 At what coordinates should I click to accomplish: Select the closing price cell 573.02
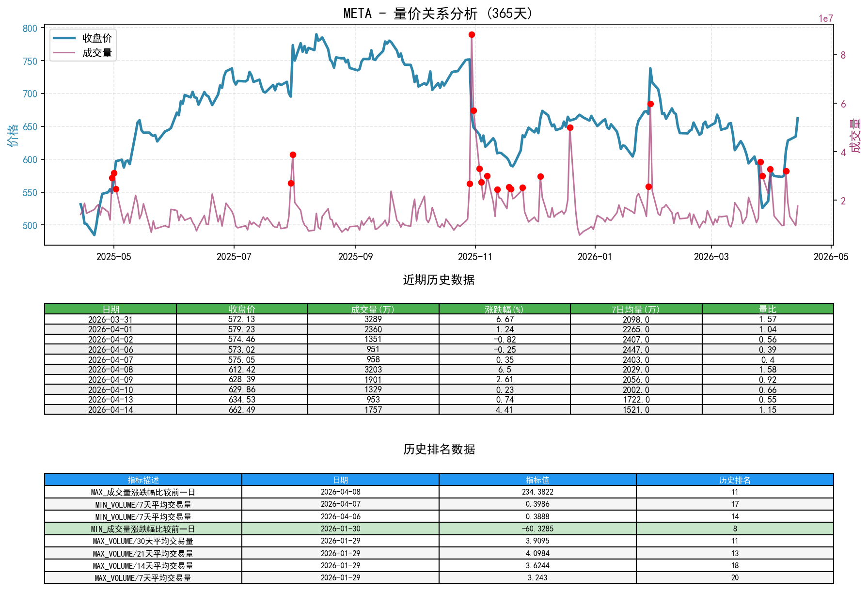coord(242,349)
